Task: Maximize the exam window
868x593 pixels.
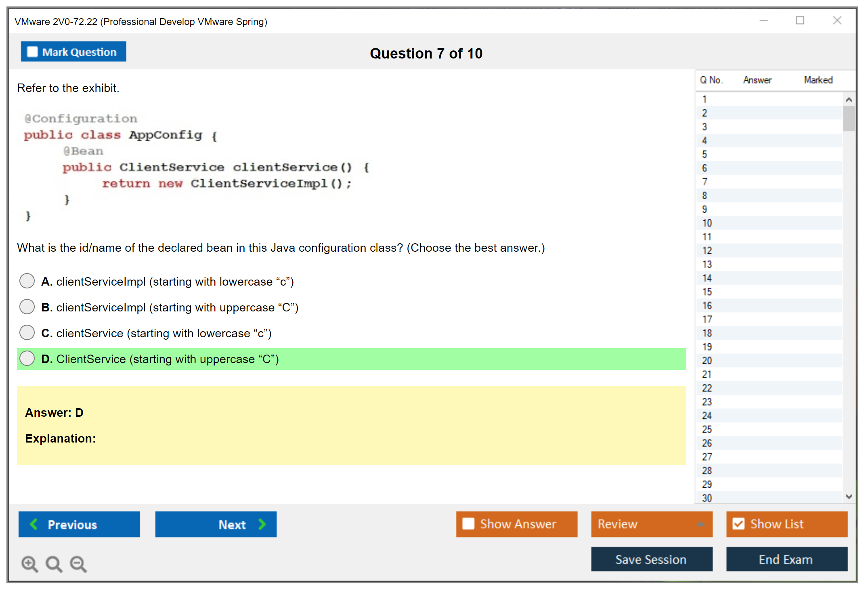Action: [x=800, y=21]
